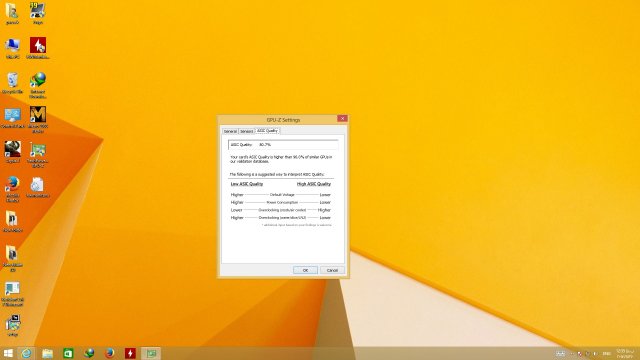Open Internet Download Manager from the taskbar

click(x=89, y=353)
